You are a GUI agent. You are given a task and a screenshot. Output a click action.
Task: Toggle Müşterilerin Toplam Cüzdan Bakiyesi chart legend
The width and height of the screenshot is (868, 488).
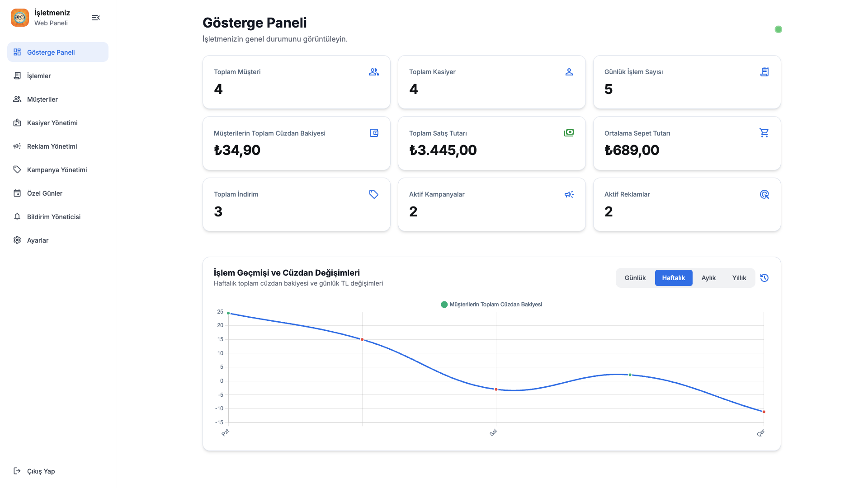[491, 305]
